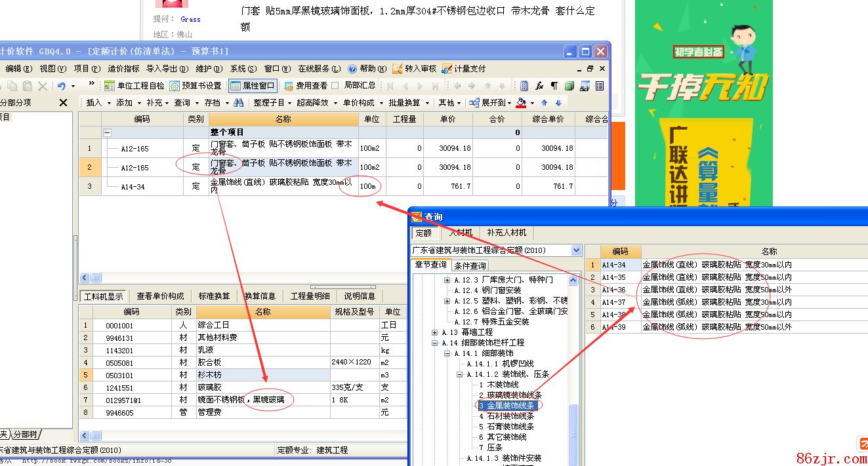Open the 广东省建筑与装饰工程综合定额 dropdown

tap(576, 250)
